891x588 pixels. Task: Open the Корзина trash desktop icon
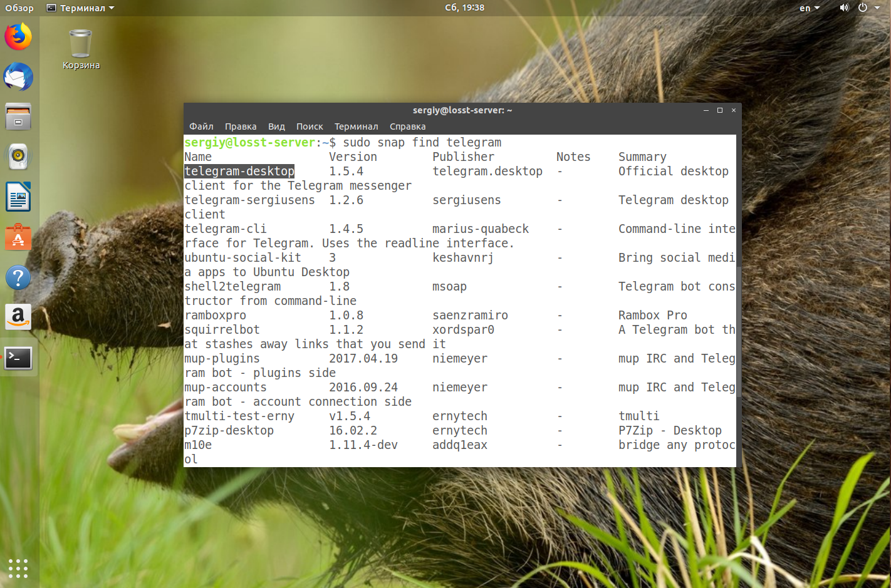[x=81, y=49]
